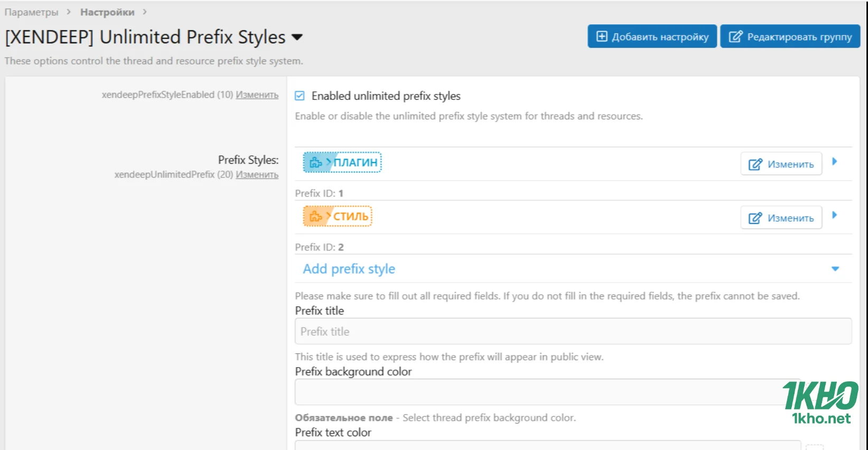The height and width of the screenshot is (450, 868).
Task: Toggle the Enabled unlimited prefix styles checkbox
Action: coord(300,96)
